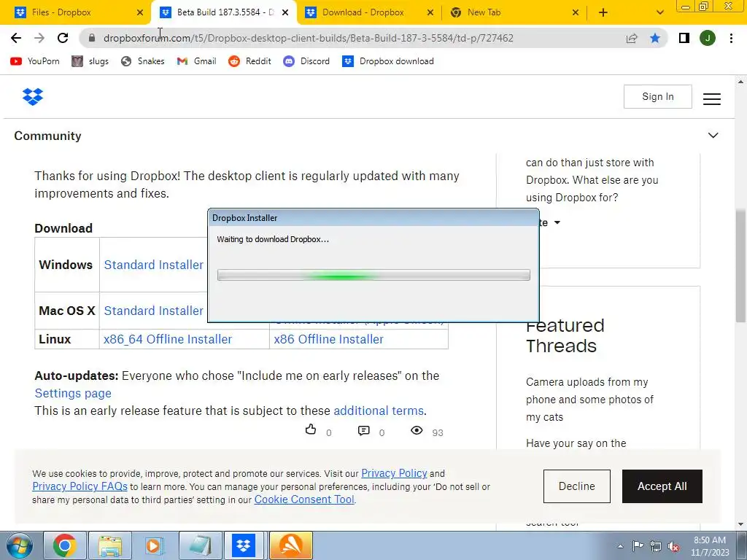Open the Dropbox download bookmark
The image size is (747, 560).
pyautogui.click(x=388, y=61)
